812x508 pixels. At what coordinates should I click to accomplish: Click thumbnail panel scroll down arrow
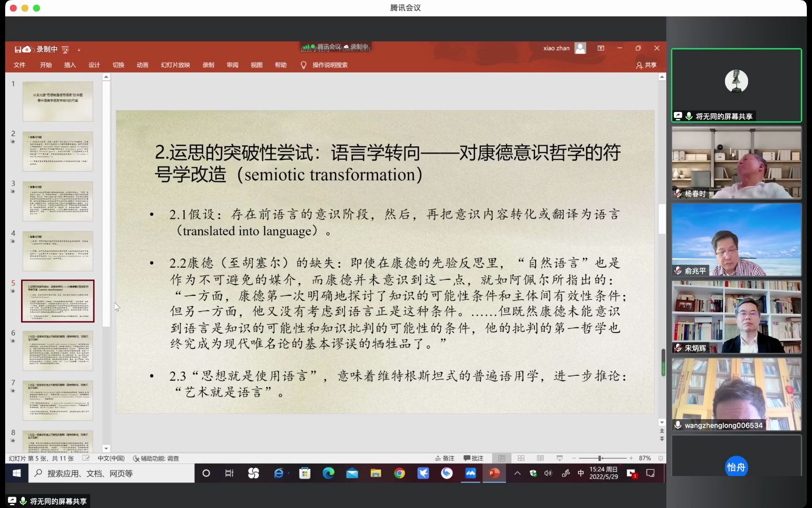[106, 449]
